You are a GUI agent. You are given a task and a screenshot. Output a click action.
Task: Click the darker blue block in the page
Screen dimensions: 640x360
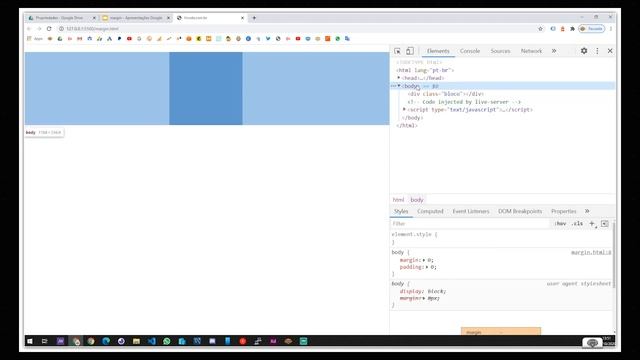point(206,88)
